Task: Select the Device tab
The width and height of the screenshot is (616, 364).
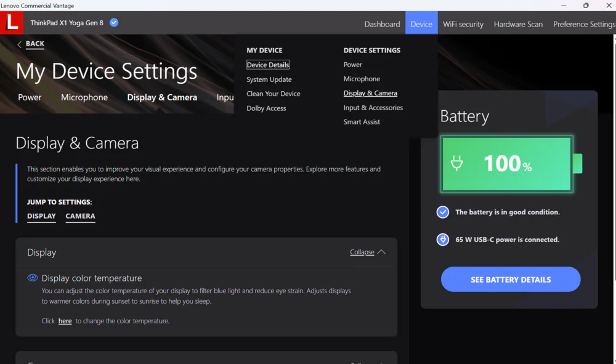Action: click(421, 24)
